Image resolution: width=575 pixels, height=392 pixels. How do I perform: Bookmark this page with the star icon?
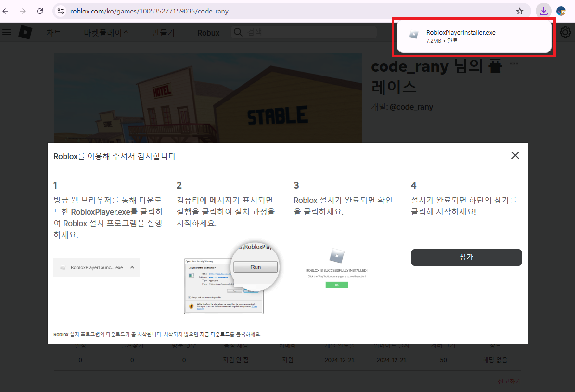click(520, 11)
